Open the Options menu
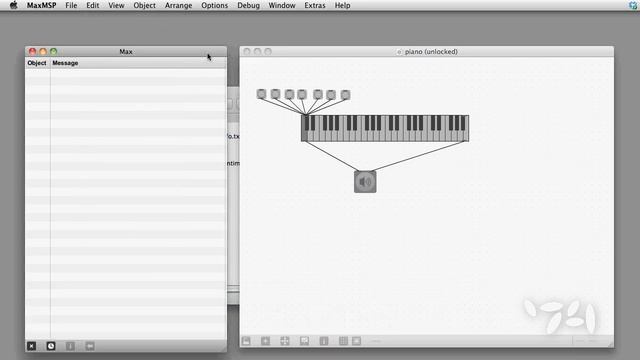640x360 pixels. 215,5
